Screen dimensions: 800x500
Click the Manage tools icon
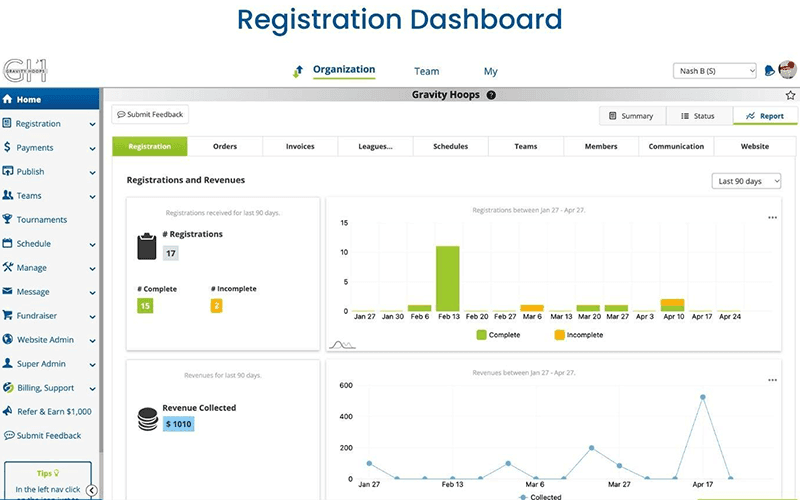pyautogui.click(x=7, y=267)
